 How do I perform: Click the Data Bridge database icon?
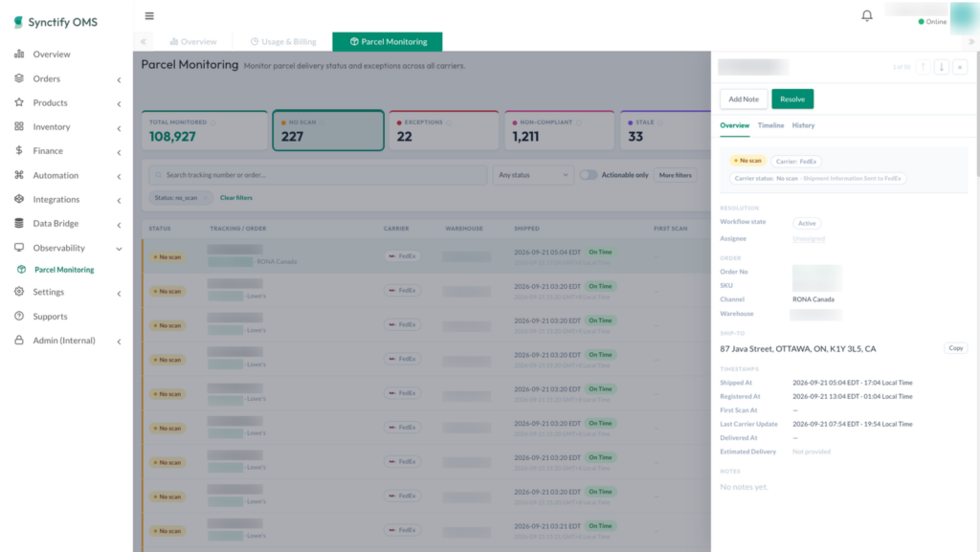19,223
